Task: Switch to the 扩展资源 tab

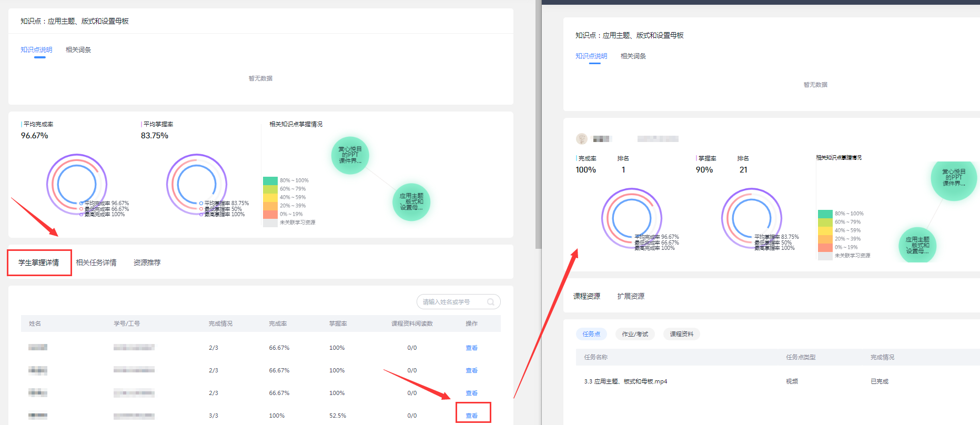Action: coord(631,296)
